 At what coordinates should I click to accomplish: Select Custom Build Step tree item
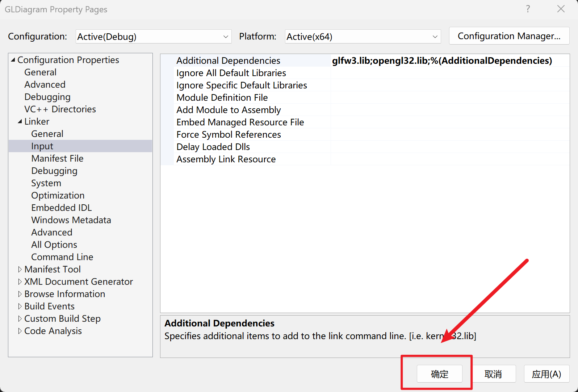63,319
